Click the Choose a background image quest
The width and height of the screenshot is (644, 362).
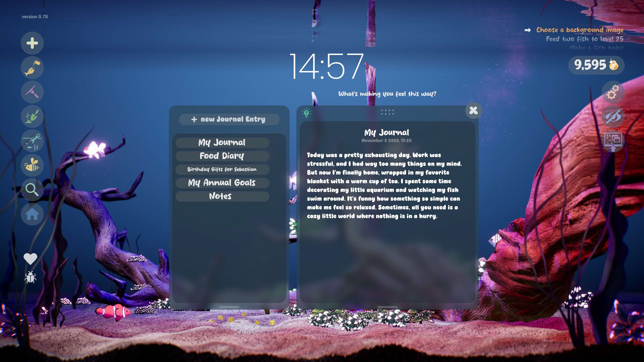tap(580, 30)
